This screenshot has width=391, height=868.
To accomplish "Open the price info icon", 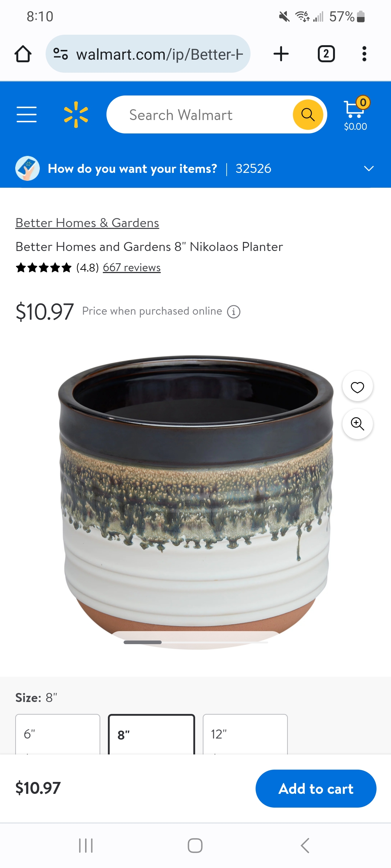I will click(234, 311).
